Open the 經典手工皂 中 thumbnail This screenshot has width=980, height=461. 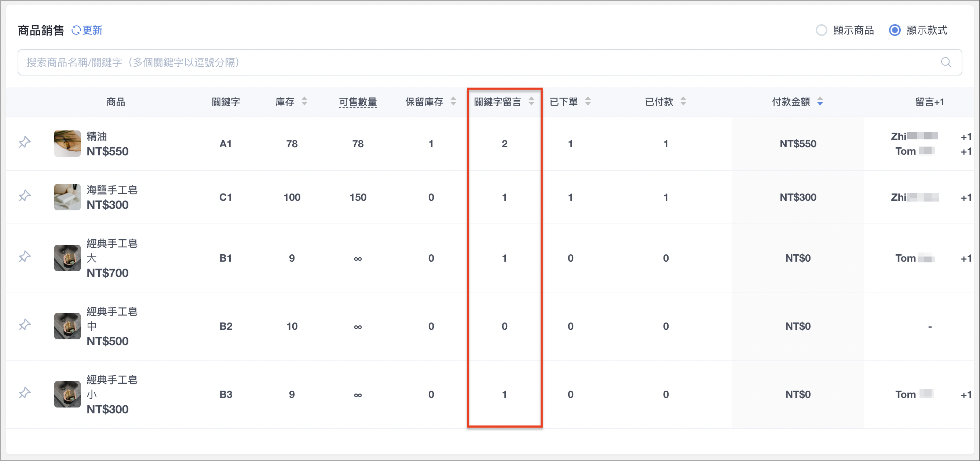point(67,326)
